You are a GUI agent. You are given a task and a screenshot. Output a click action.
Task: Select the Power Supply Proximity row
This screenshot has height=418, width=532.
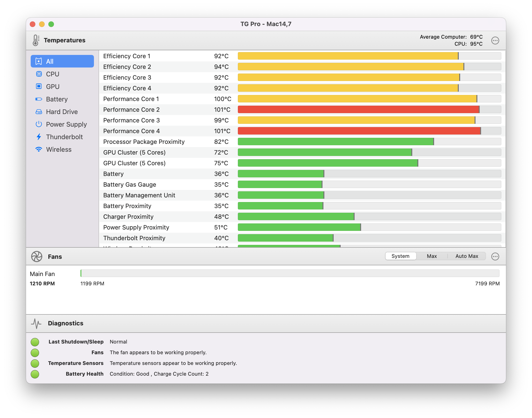[302, 227]
